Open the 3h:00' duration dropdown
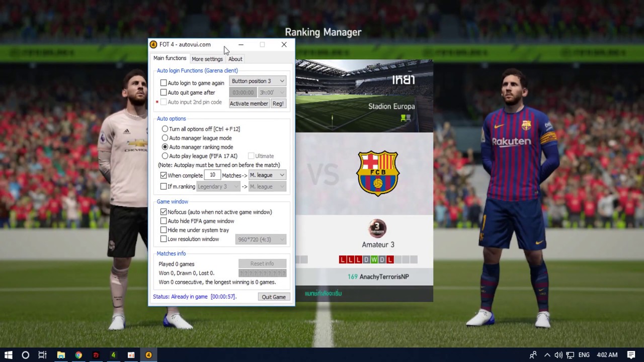This screenshot has height=362, width=644. tap(272, 93)
